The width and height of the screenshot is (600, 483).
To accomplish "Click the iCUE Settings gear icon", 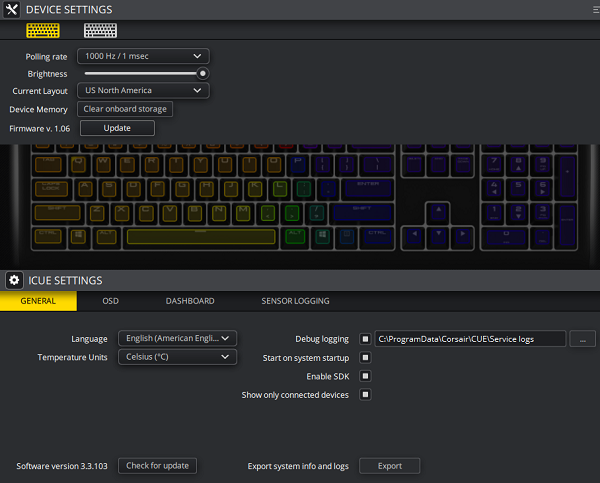I will [x=14, y=280].
